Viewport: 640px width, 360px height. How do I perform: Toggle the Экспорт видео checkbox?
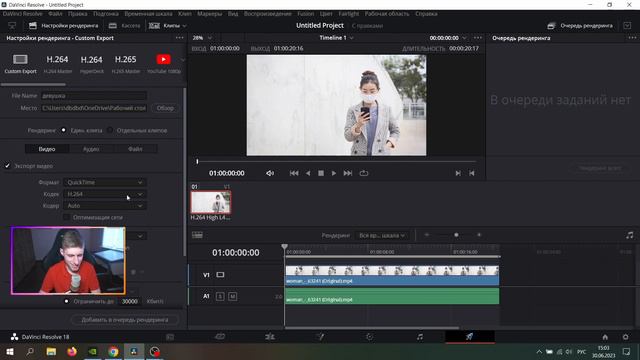[x=7, y=166]
